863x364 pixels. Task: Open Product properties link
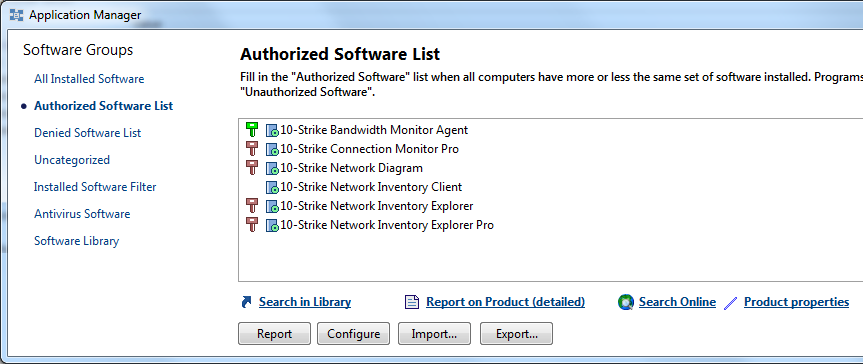pos(796,302)
